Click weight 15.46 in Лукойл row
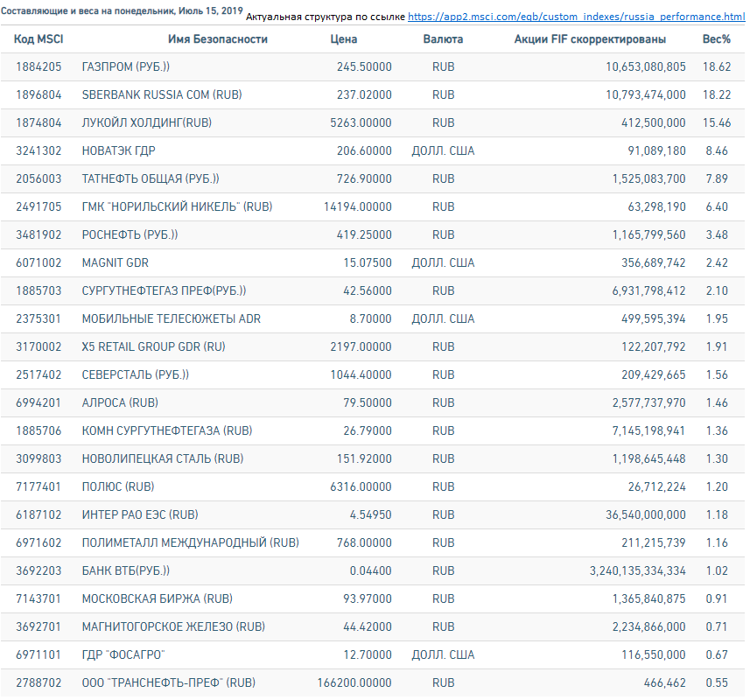The height and width of the screenshot is (700, 750). click(717, 122)
